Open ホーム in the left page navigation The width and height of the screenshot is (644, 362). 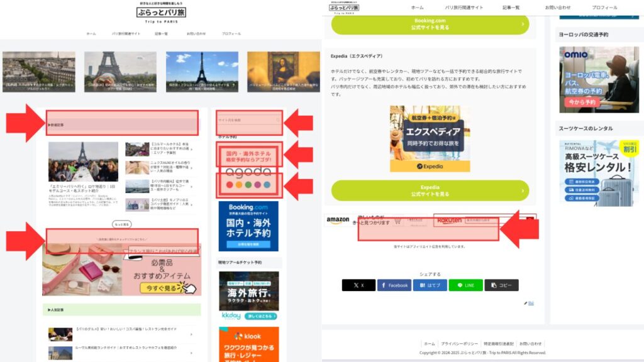(91, 33)
